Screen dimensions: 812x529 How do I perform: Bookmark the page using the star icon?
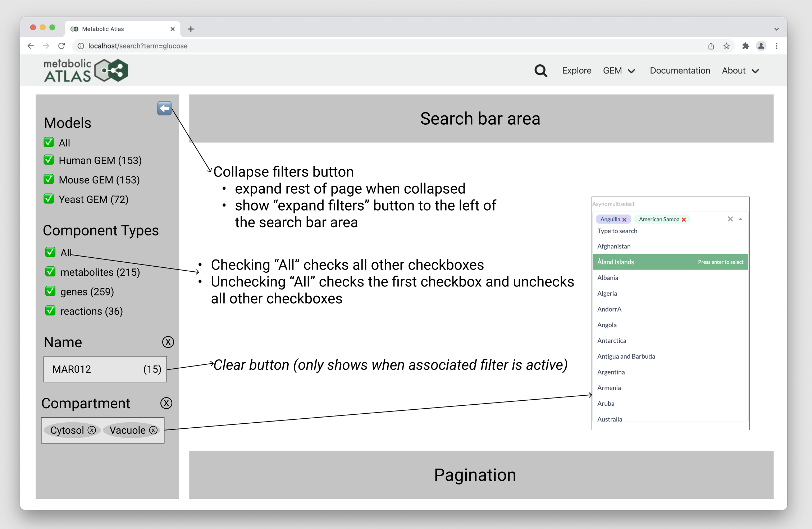[726, 46]
